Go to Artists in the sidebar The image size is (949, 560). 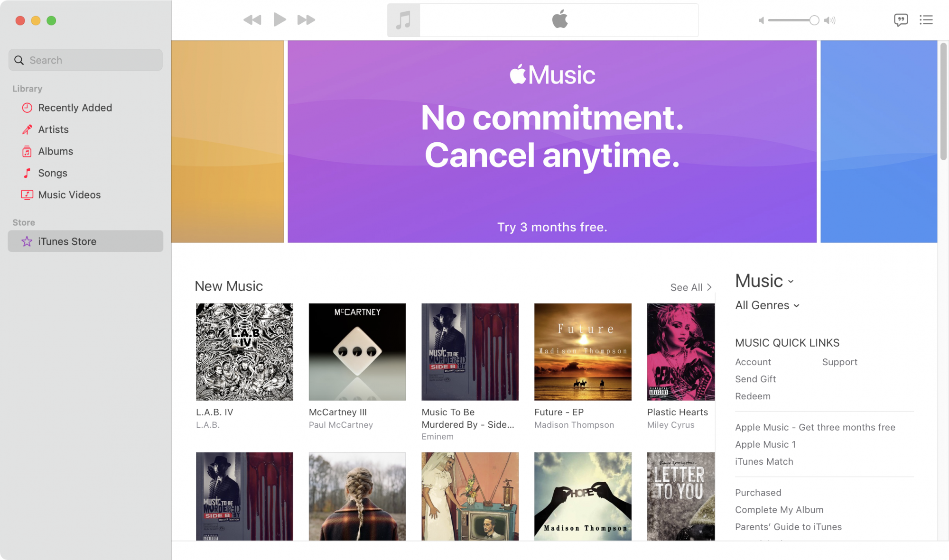click(x=53, y=129)
